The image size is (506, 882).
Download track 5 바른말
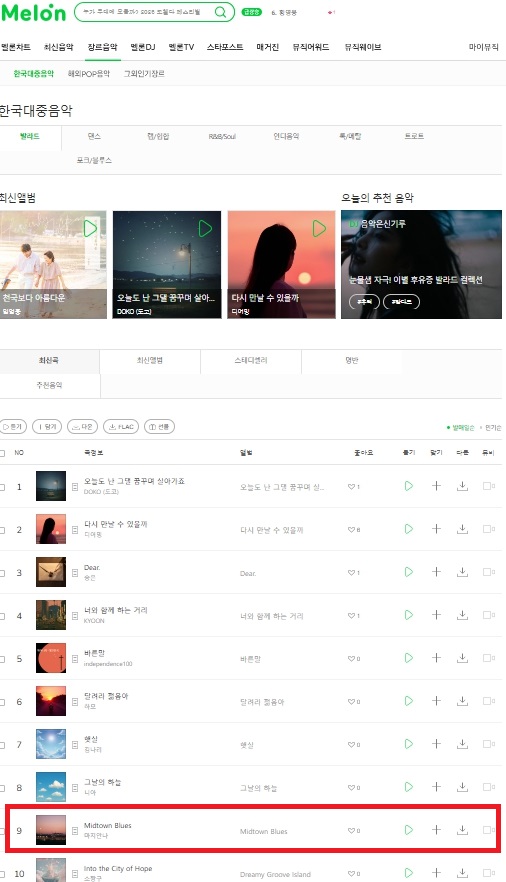(462, 658)
